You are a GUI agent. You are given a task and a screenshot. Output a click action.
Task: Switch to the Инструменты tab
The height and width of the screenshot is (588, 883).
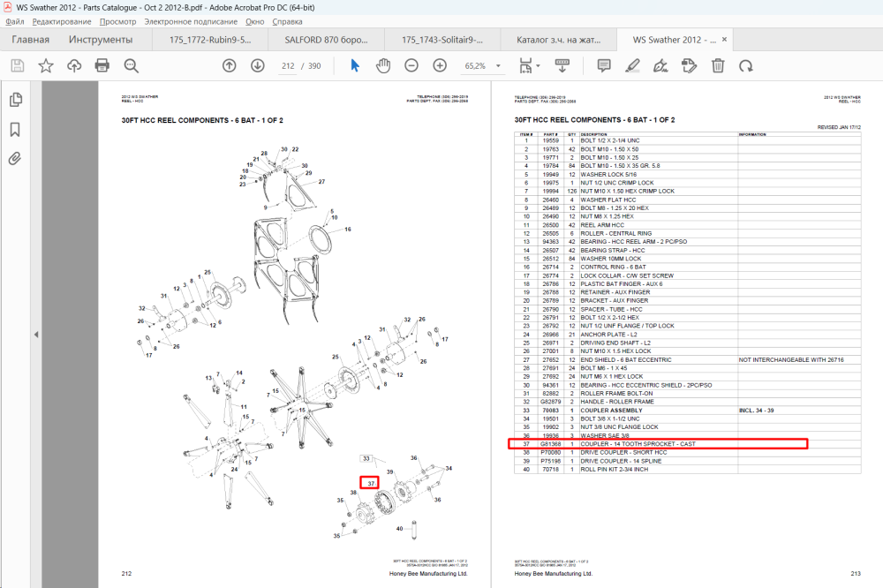pyautogui.click(x=101, y=40)
